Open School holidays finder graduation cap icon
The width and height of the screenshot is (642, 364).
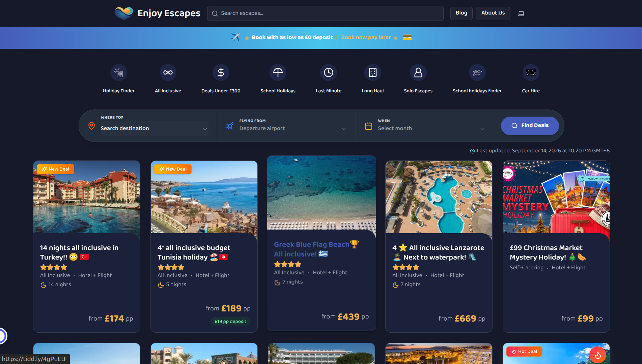pyautogui.click(x=477, y=72)
